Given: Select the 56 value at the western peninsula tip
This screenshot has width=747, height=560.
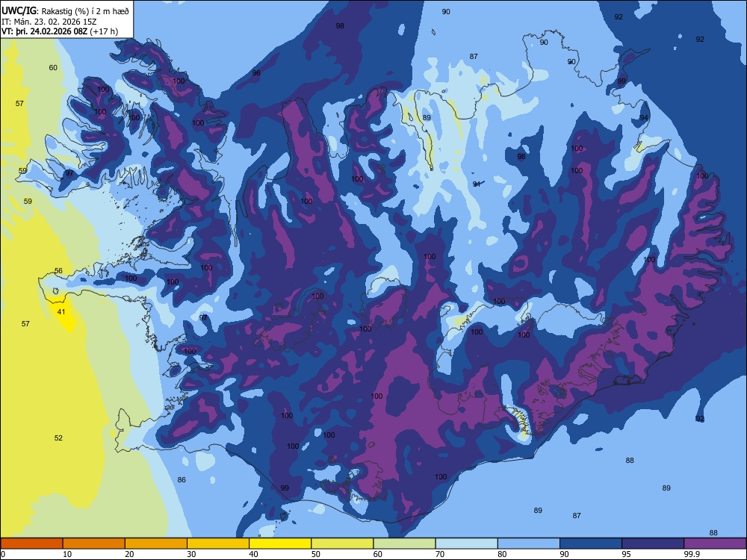Looking at the screenshot, I should tap(58, 271).
